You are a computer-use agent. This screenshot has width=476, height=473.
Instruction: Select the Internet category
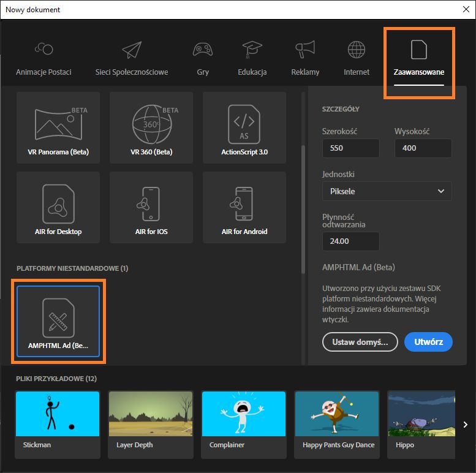[x=357, y=59]
